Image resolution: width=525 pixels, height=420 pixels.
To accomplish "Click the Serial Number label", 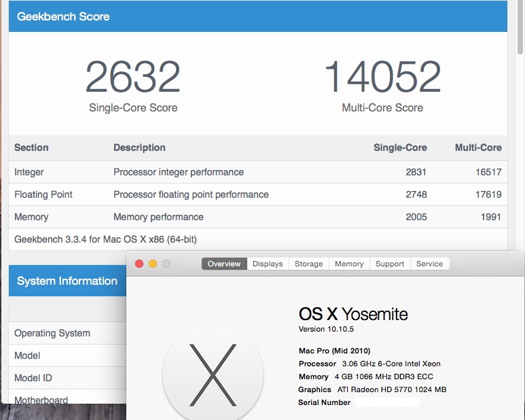I will [324, 402].
